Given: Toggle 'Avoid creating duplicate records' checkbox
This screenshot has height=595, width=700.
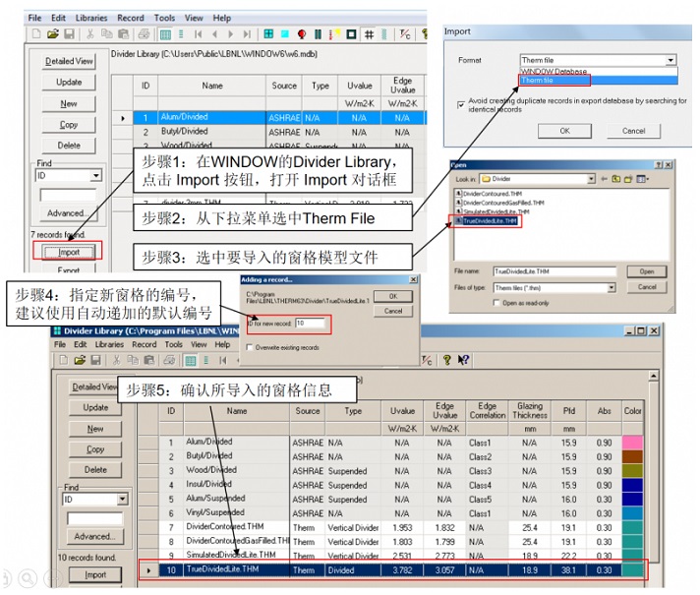Looking at the screenshot, I should point(461,104).
